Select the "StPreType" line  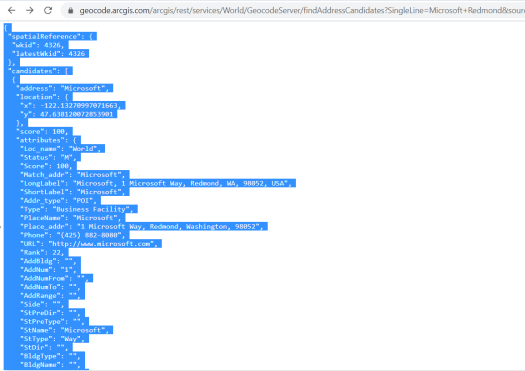click(54, 321)
